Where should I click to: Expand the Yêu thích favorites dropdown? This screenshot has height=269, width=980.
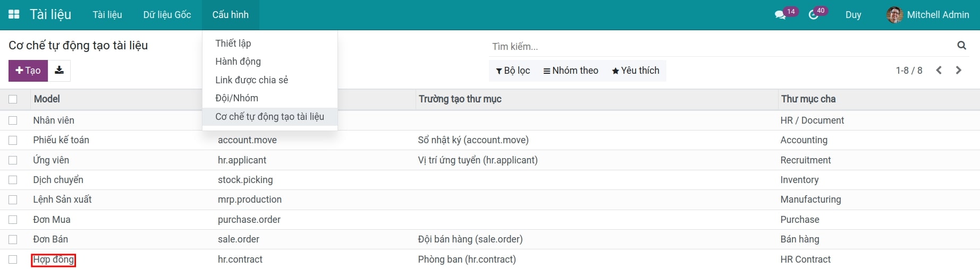tap(636, 71)
